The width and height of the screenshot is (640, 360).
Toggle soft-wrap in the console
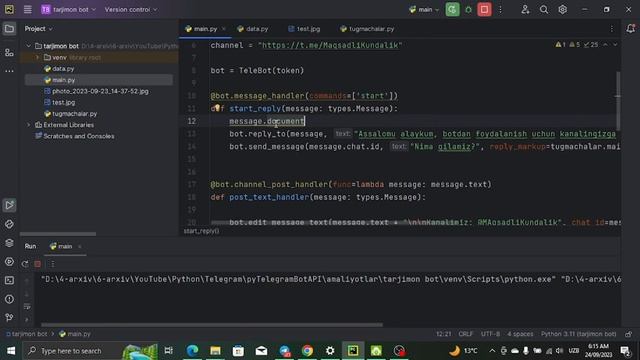pyautogui.click(x=27, y=307)
